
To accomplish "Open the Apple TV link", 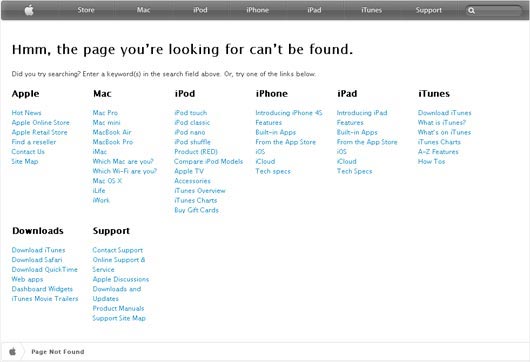I will (x=189, y=171).
